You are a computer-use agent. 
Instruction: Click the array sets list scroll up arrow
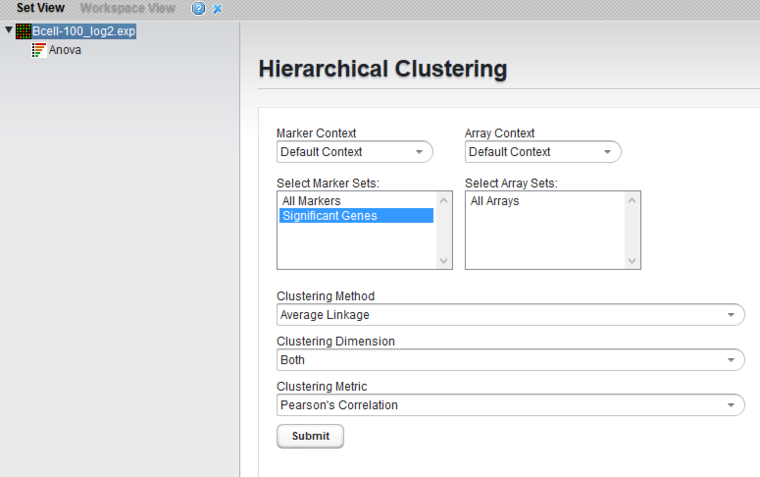tap(632, 200)
